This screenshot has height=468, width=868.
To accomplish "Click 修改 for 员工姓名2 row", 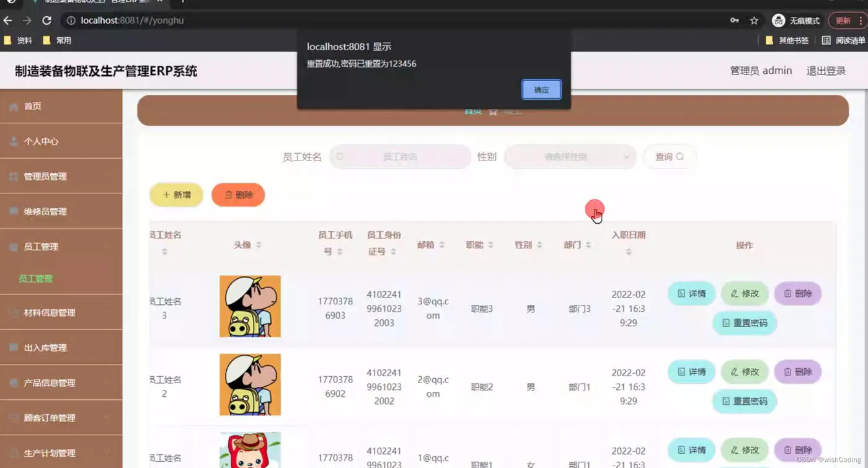I will tap(745, 371).
